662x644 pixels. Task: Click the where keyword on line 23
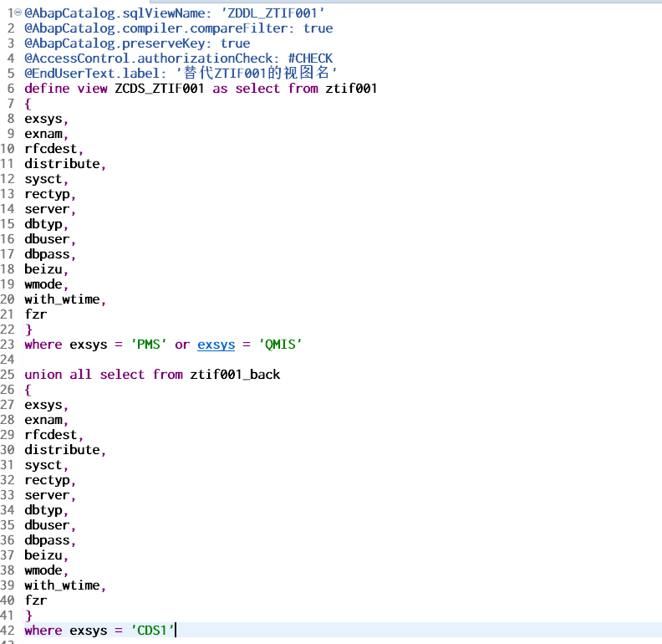click(x=43, y=345)
